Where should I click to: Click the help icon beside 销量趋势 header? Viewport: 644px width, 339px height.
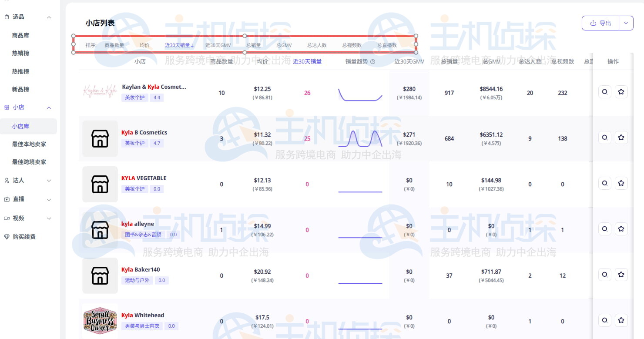click(372, 62)
